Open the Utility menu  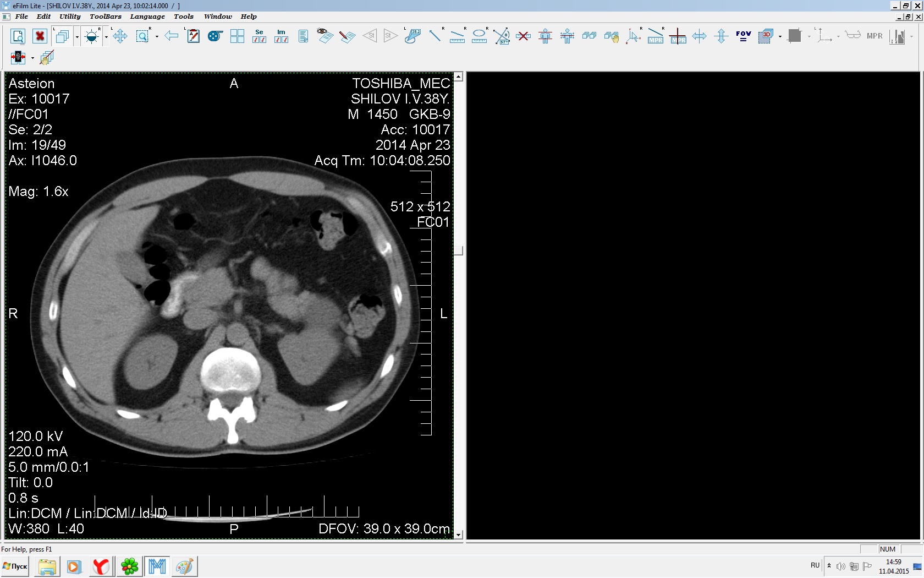click(x=70, y=17)
